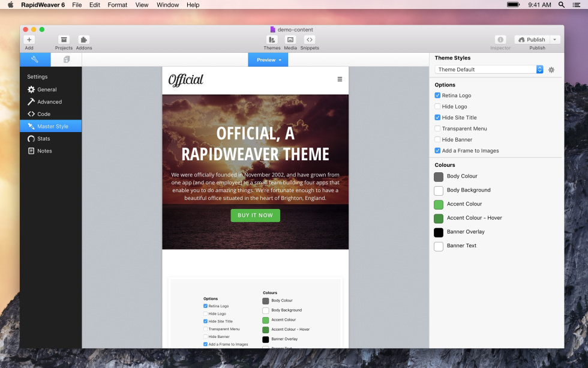Open the Accent Colour - Hover swatch
The image size is (588, 368).
tap(439, 219)
